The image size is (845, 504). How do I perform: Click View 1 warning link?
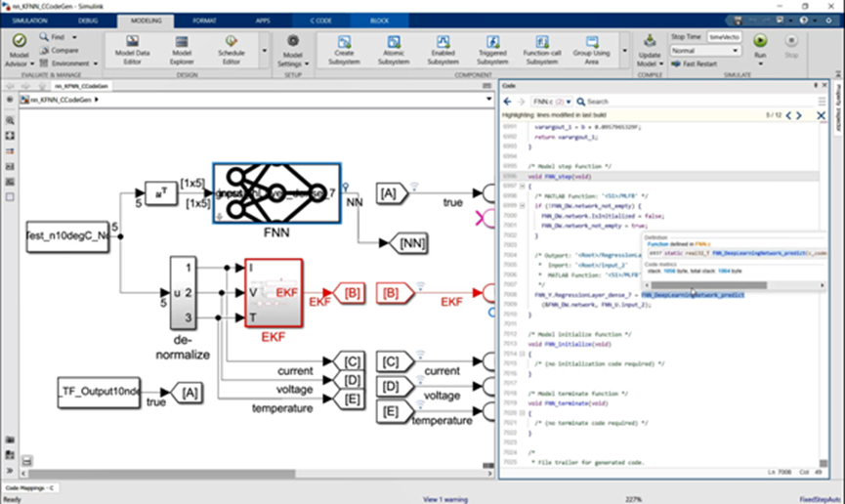(x=445, y=499)
